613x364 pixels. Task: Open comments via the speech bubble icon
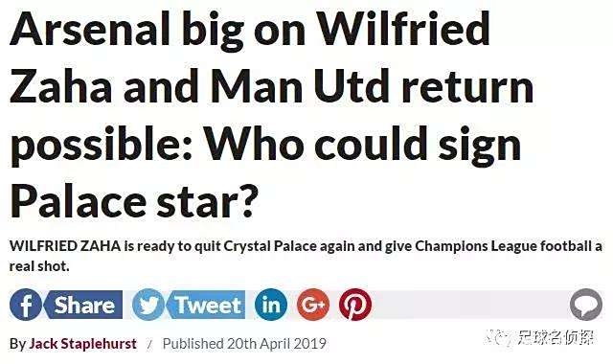pos(586,305)
